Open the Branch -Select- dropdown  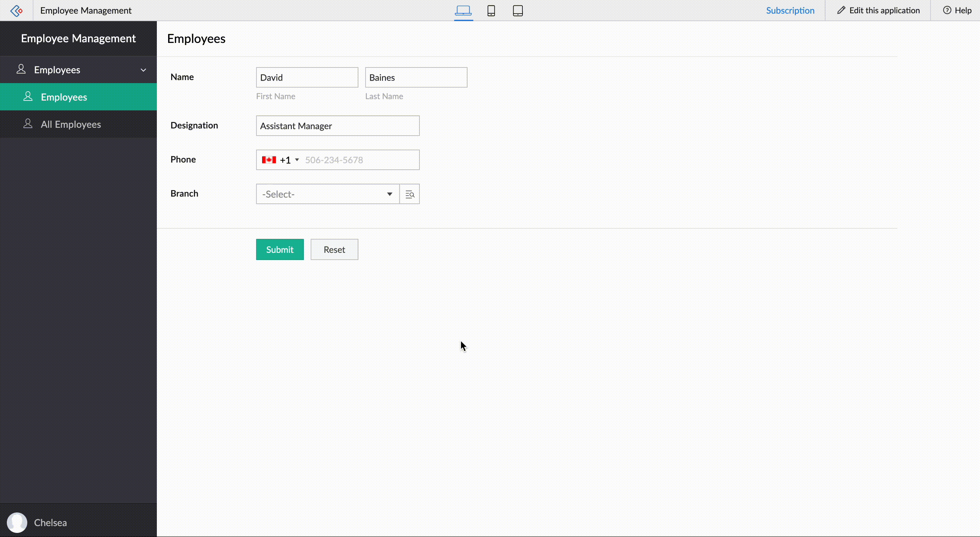[328, 194]
